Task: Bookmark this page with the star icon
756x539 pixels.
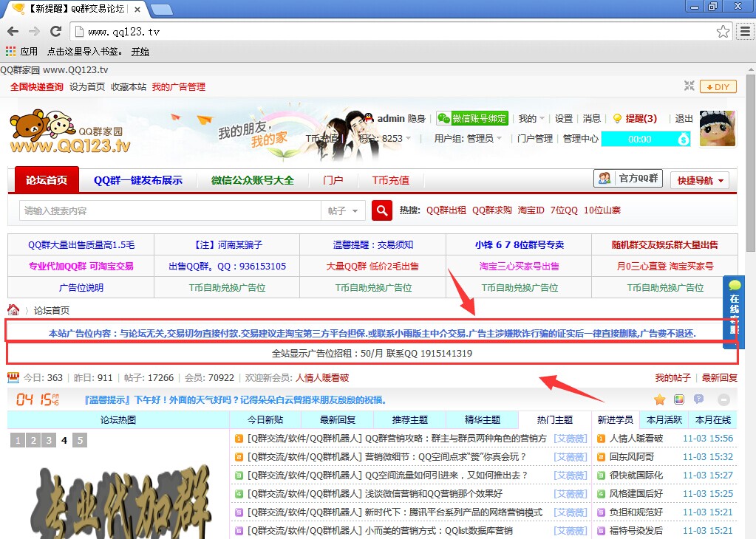Action: 723,32
